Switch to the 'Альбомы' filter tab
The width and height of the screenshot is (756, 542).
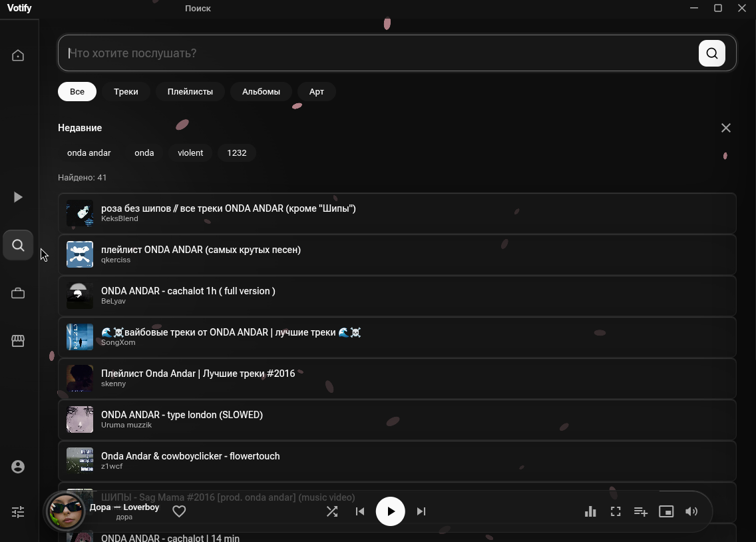pos(261,92)
